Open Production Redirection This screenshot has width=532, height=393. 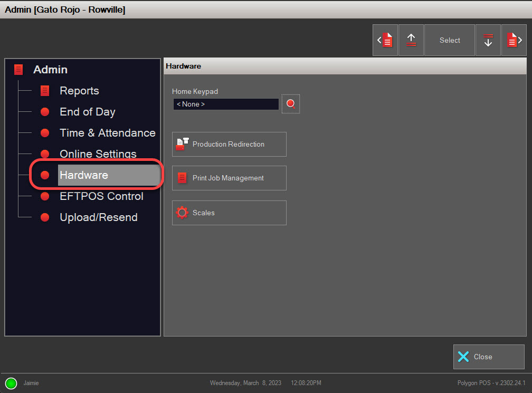point(229,144)
